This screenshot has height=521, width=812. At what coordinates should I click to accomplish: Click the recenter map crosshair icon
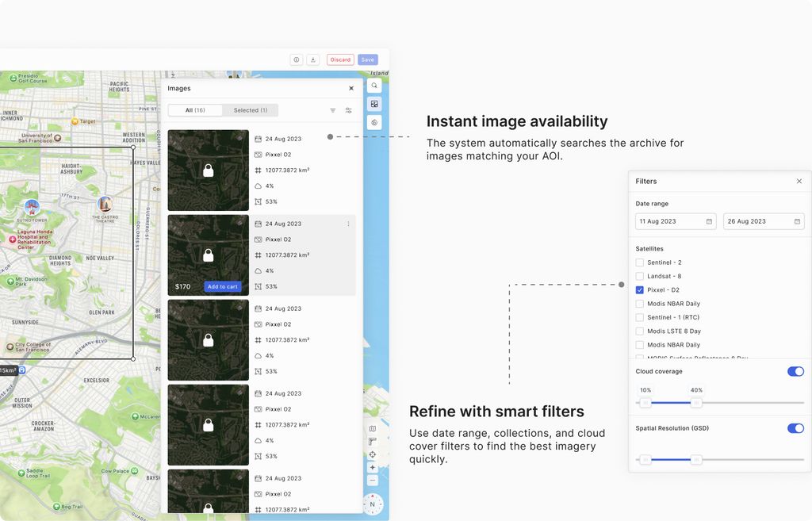pyautogui.click(x=373, y=454)
